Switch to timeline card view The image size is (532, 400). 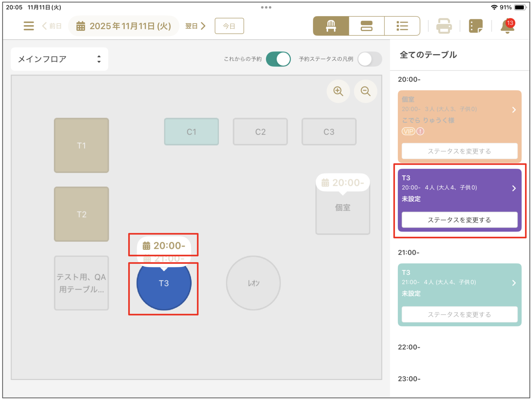[x=366, y=26]
